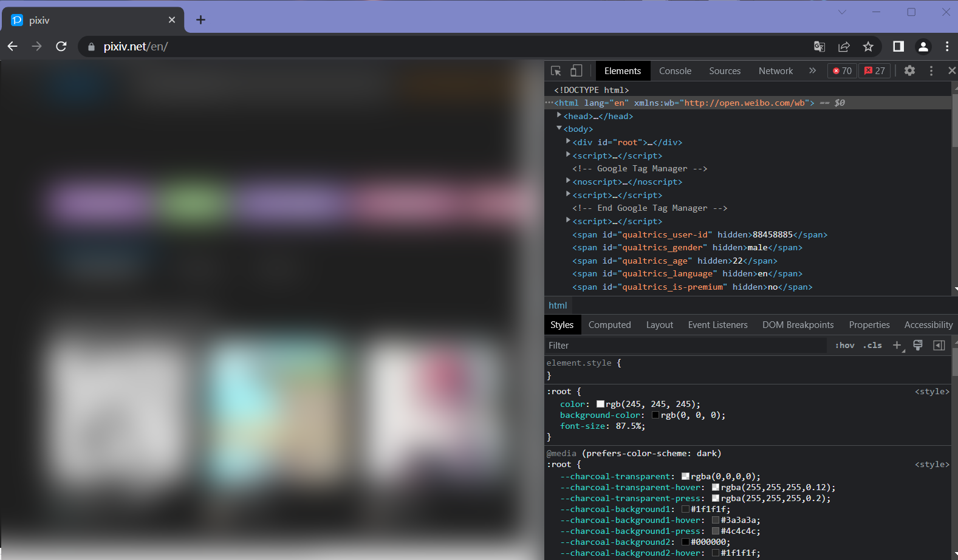This screenshot has height=560, width=958.
Task: Toggle the .cls classes button
Action: 872,345
